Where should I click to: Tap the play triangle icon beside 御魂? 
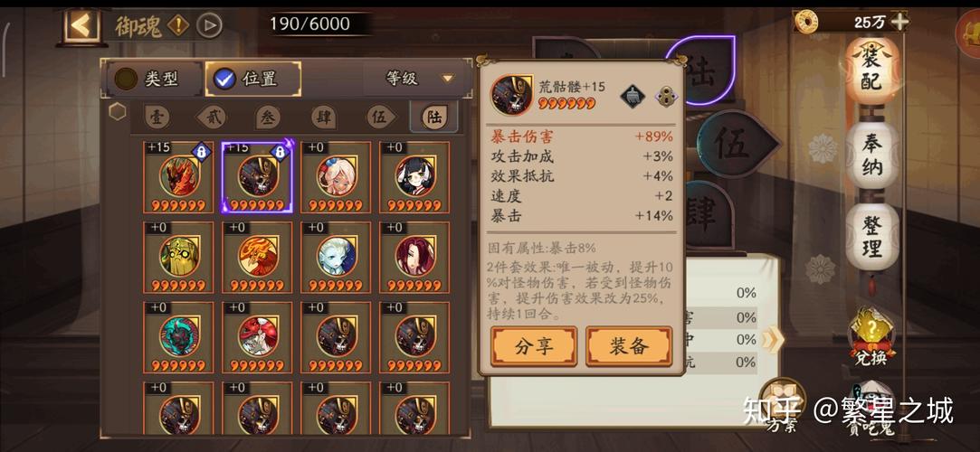209,25
